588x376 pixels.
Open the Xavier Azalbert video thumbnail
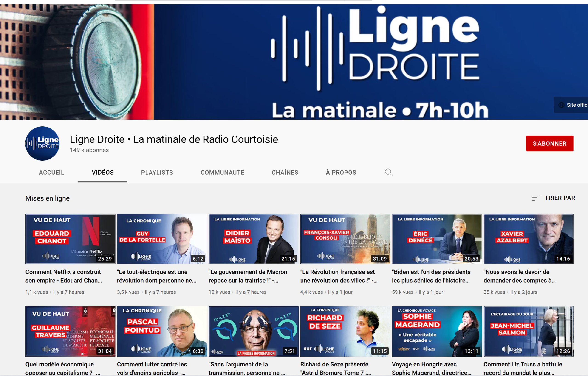click(529, 239)
